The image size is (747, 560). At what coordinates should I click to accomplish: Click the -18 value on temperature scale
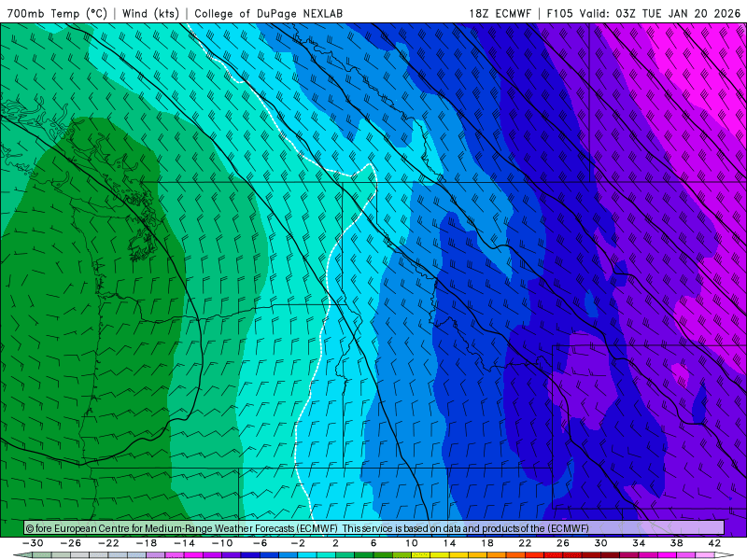tap(147, 543)
